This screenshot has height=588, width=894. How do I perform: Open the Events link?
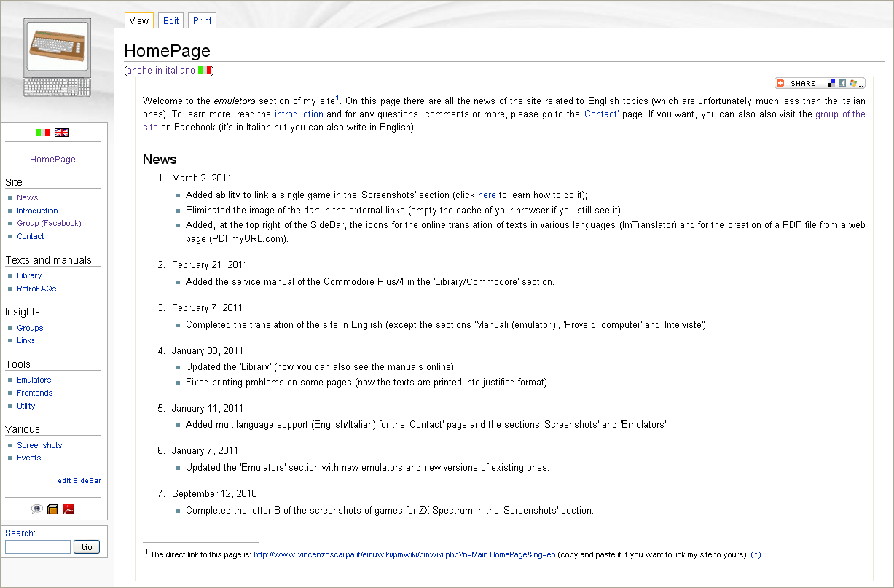tap(29, 458)
